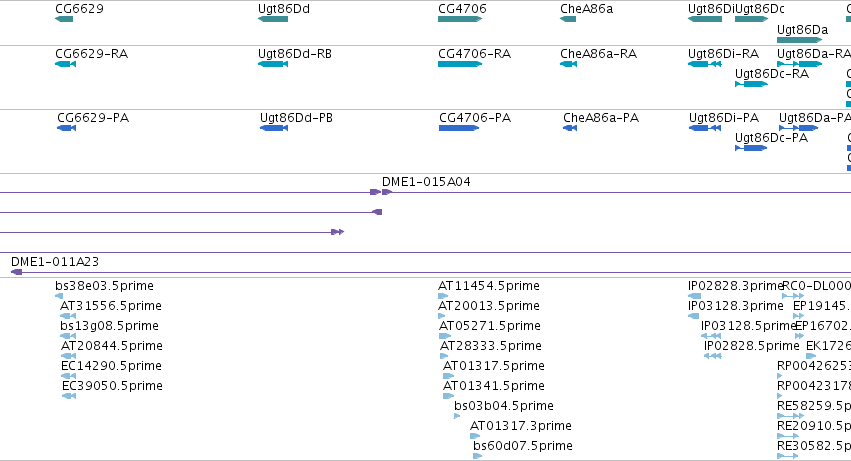Click EST AT05271.5prime
The image size is (851, 461).
pos(490,326)
